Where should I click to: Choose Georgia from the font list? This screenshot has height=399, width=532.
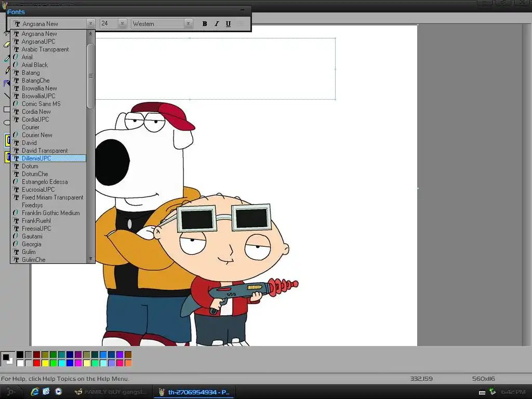point(48,244)
